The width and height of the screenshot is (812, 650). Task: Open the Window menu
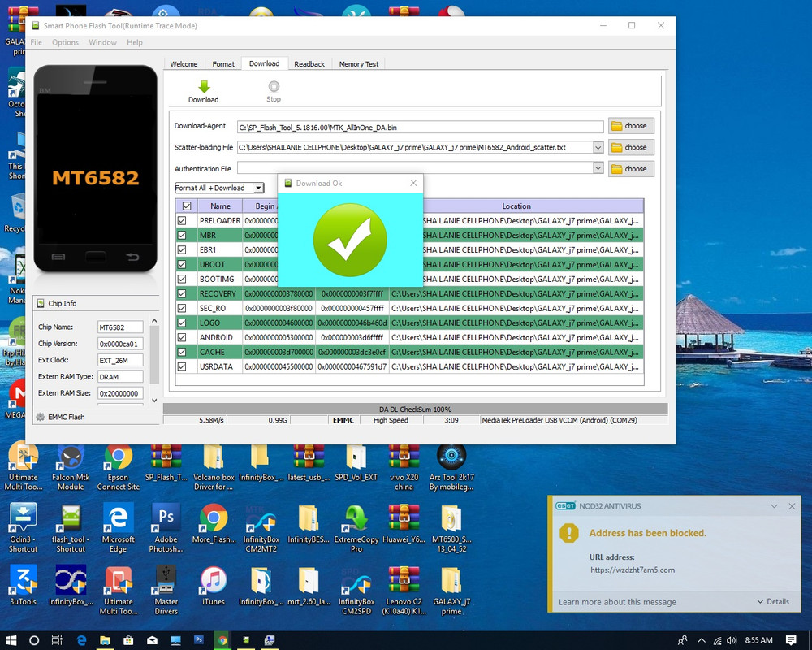[x=102, y=42]
